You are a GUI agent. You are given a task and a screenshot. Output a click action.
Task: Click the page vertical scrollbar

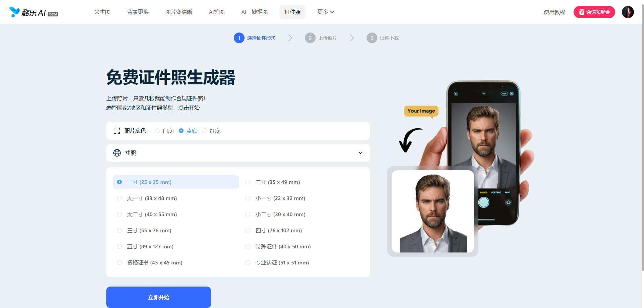[x=642, y=134]
